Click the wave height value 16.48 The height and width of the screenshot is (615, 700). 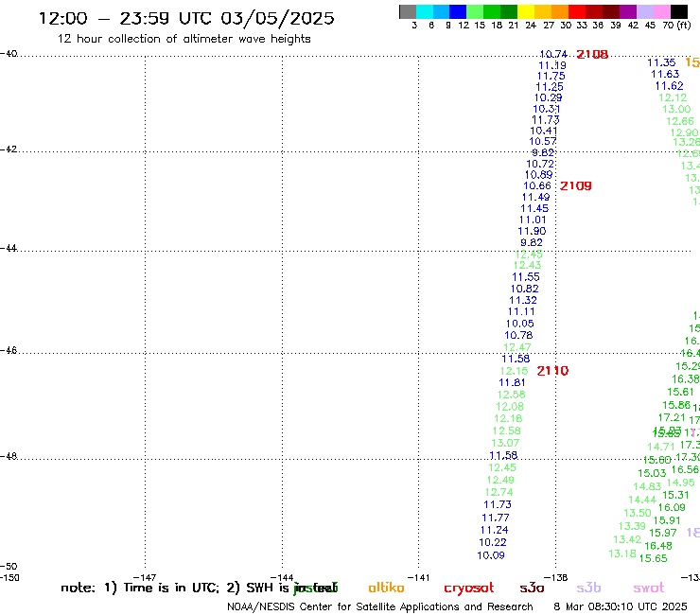coord(658,546)
